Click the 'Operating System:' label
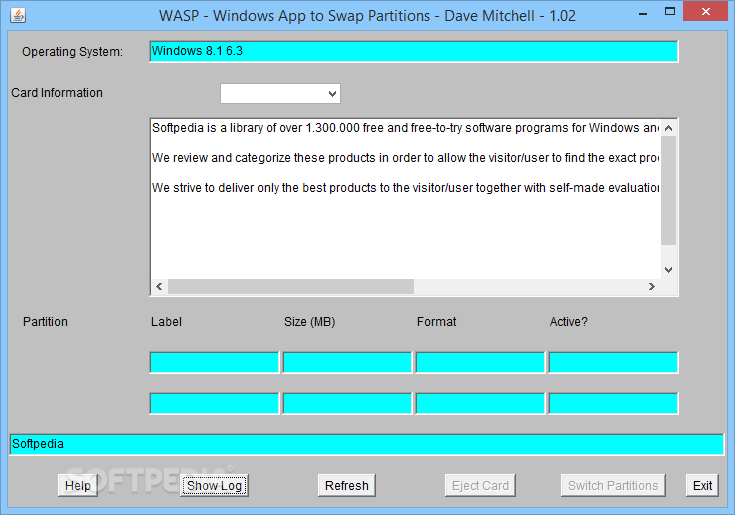The width and height of the screenshot is (735, 515). (x=72, y=52)
